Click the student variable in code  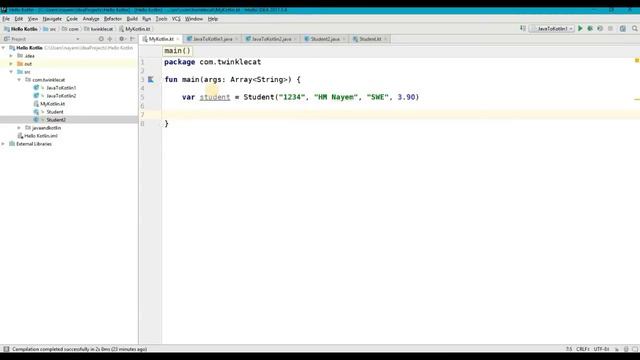click(215, 97)
